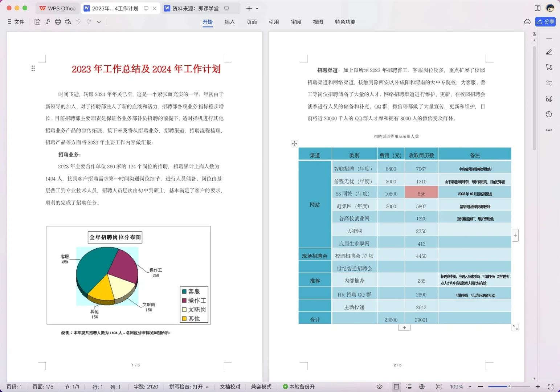560x392 pixels.
Task: Click the screen icon on the 资料来源 tab
Action: pos(226,8)
